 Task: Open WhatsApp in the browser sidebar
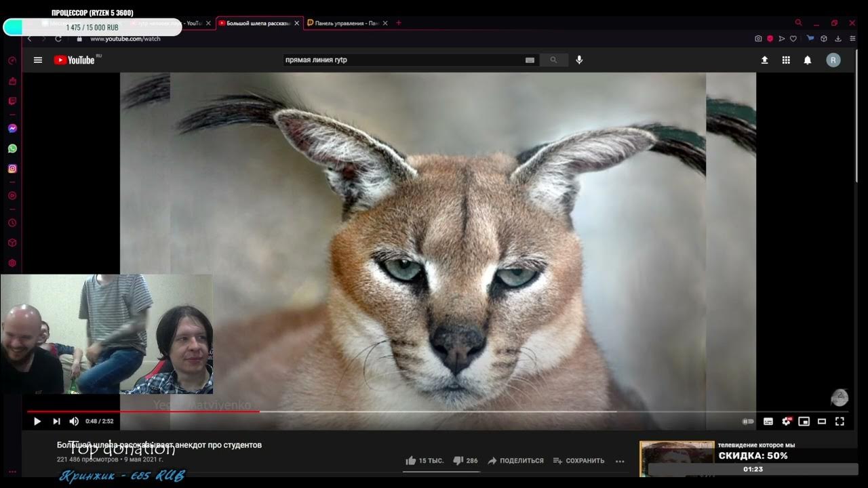[12, 148]
